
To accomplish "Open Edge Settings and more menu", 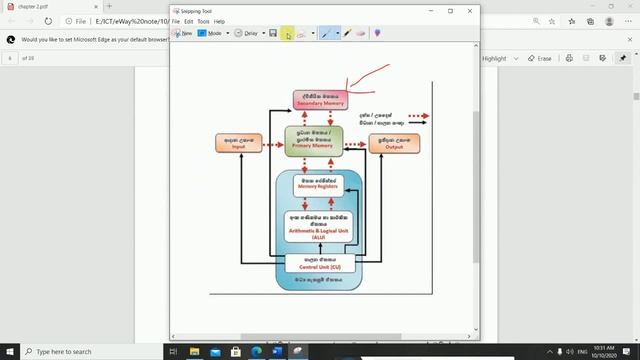I will [x=628, y=21].
